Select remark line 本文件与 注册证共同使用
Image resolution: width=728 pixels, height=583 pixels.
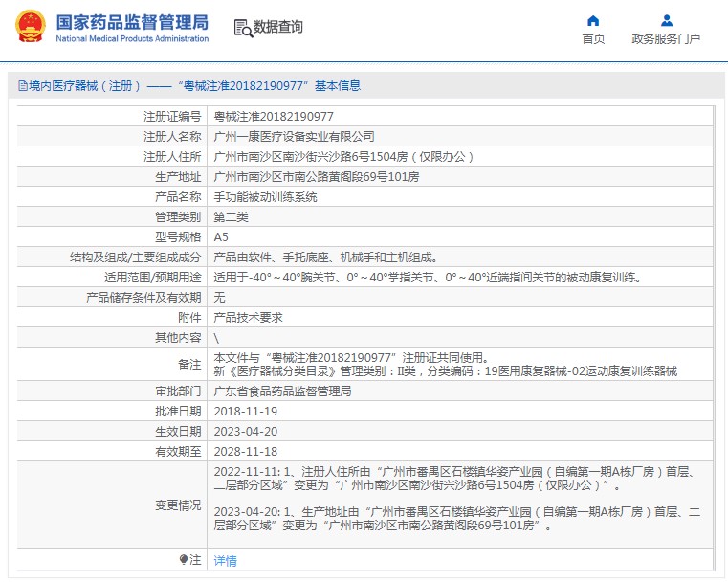pos(351,358)
